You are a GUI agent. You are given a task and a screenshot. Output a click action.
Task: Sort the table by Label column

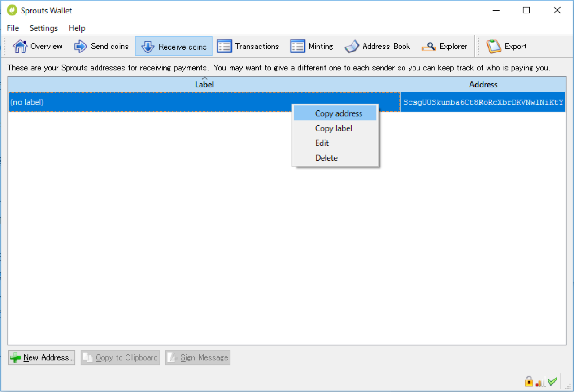pyautogui.click(x=204, y=84)
